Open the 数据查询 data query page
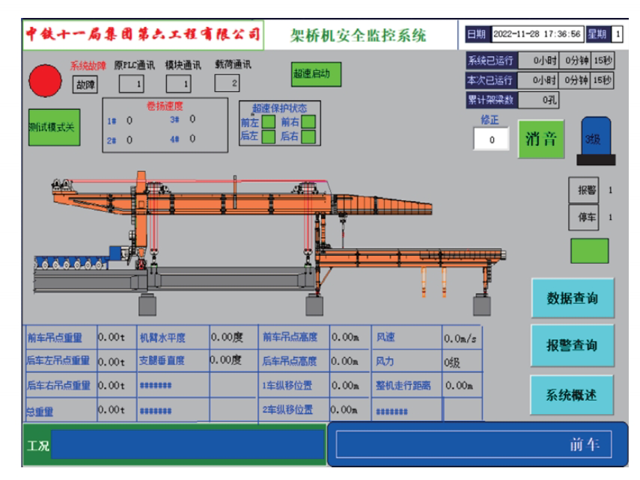640x480 pixels. click(572, 298)
